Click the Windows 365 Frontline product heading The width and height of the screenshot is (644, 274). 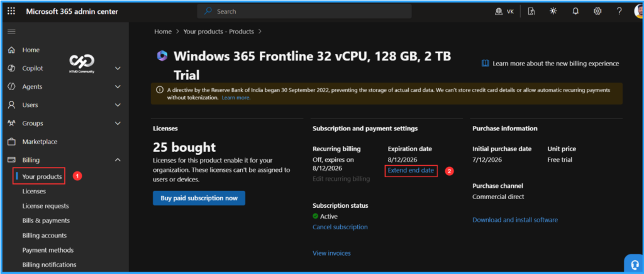click(313, 66)
